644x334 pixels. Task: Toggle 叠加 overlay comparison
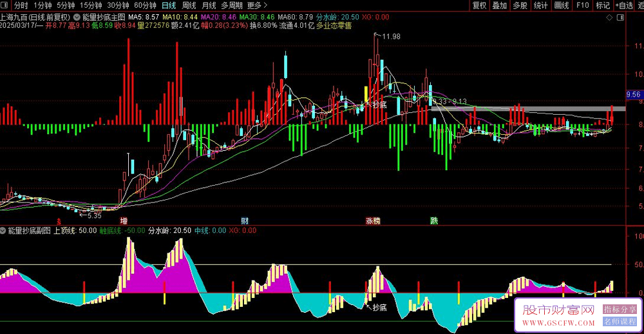click(499, 5)
